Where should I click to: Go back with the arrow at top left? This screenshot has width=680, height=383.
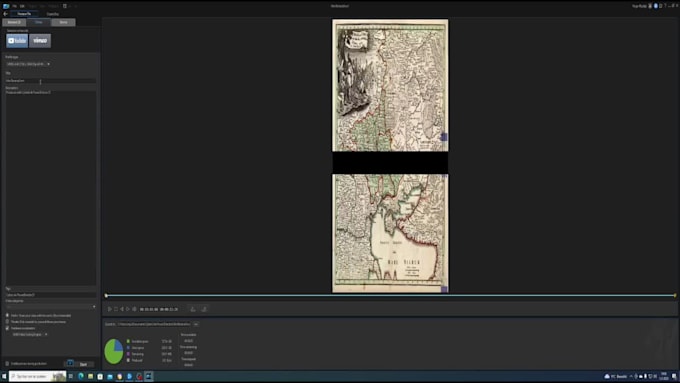[5, 14]
